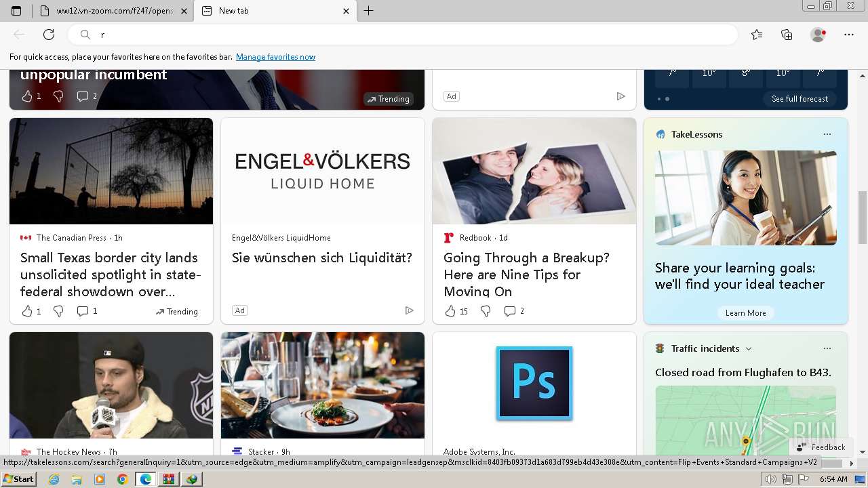The height and width of the screenshot is (488, 868).
Task: Expand the Traffic incidents dropdown chevron
Action: point(749,348)
